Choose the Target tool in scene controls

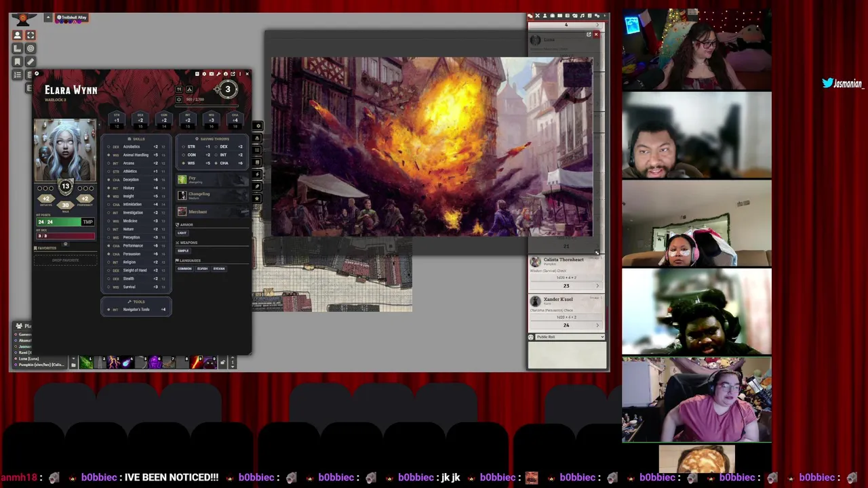[31, 49]
